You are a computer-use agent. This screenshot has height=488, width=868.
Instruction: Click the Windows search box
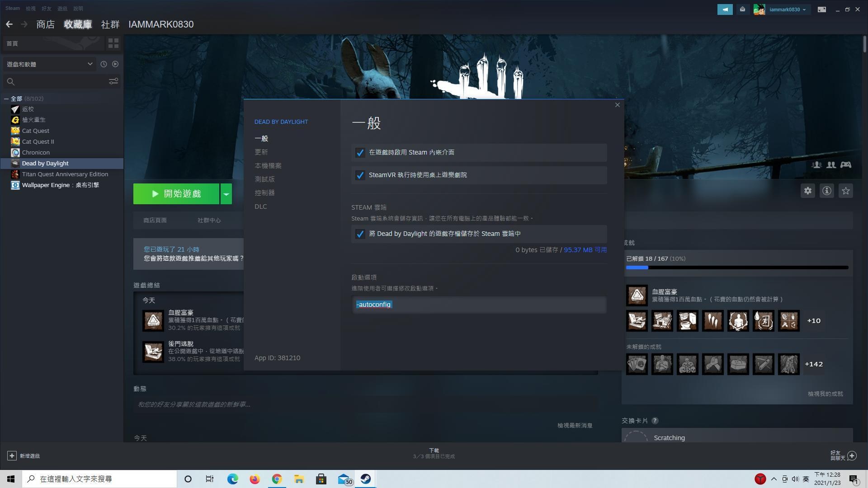(x=99, y=479)
